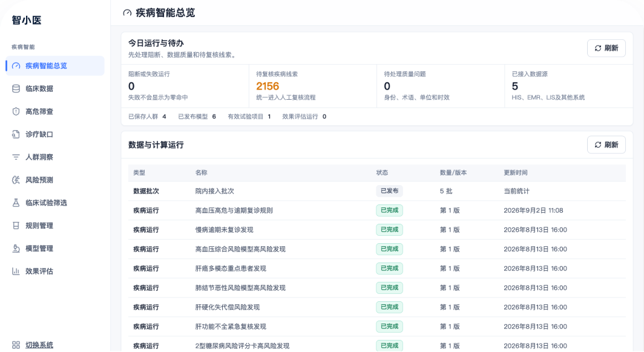Click the 效果评估运行 0 stat
The height and width of the screenshot is (352, 644).
[304, 117]
